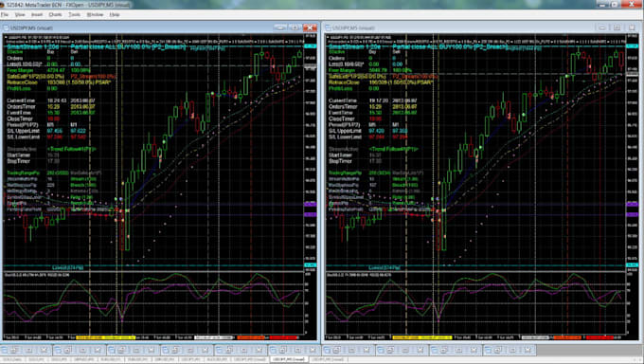Click RetraceClose label in left chart

[22, 82]
